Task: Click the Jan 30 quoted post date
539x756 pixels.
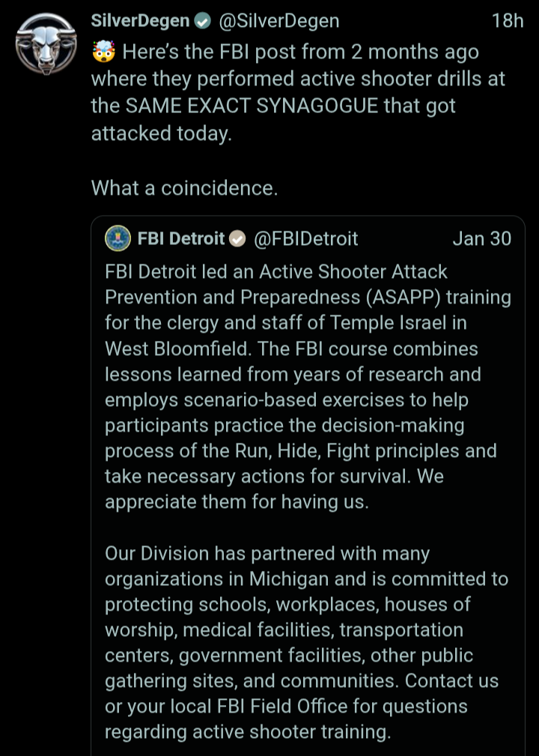Action: (x=481, y=239)
